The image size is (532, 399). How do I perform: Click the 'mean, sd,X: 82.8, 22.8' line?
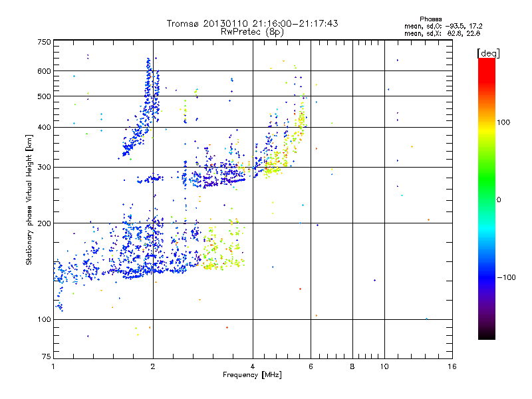pyautogui.click(x=442, y=33)
